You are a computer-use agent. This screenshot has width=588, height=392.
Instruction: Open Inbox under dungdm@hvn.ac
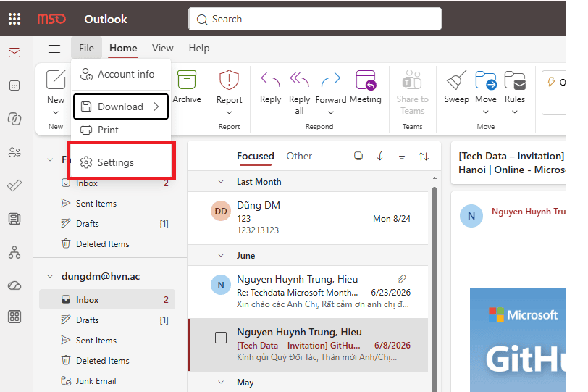click(x=107, y=299)
